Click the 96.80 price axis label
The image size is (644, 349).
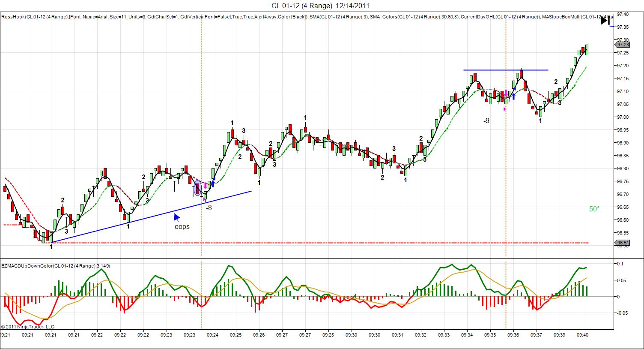click(x=623, y=168)
